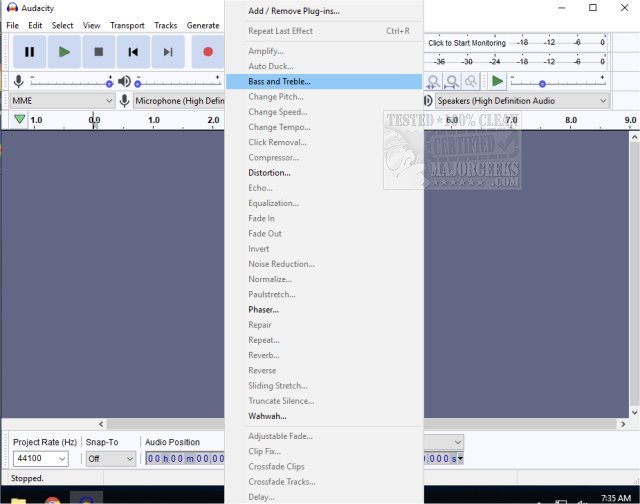Choose the Normalize effect entry
Screen dimensions: 640x504
[324, 279]
